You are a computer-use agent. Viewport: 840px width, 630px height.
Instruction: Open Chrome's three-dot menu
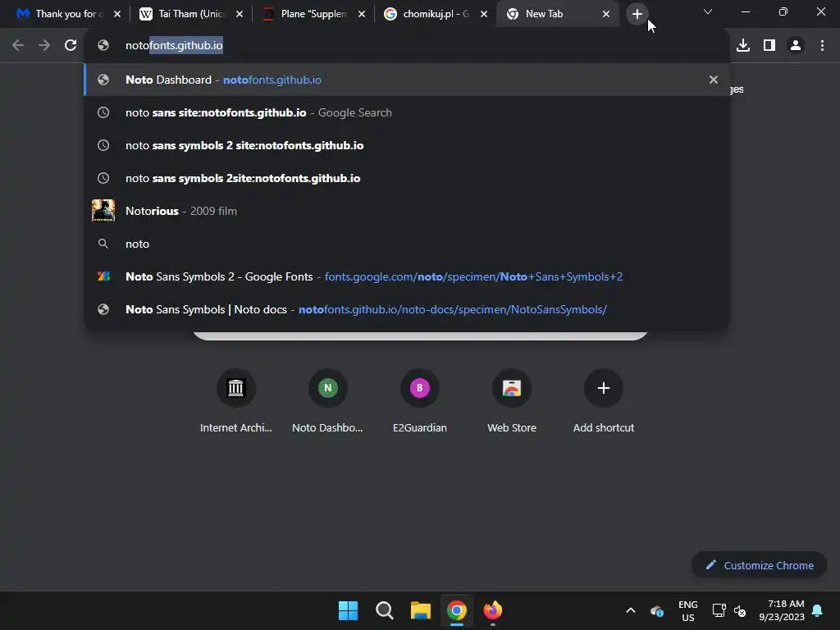tap(822, 46)
